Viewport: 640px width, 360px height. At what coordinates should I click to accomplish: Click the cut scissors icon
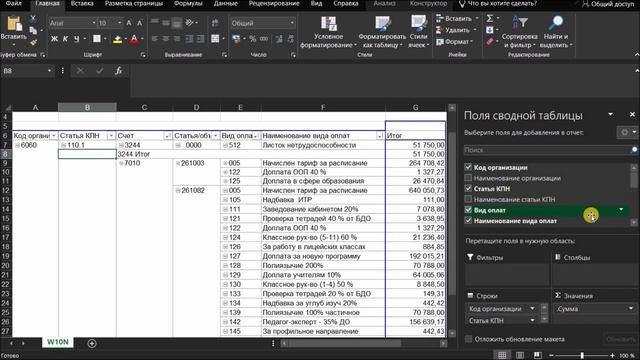[x=33, y=18]
